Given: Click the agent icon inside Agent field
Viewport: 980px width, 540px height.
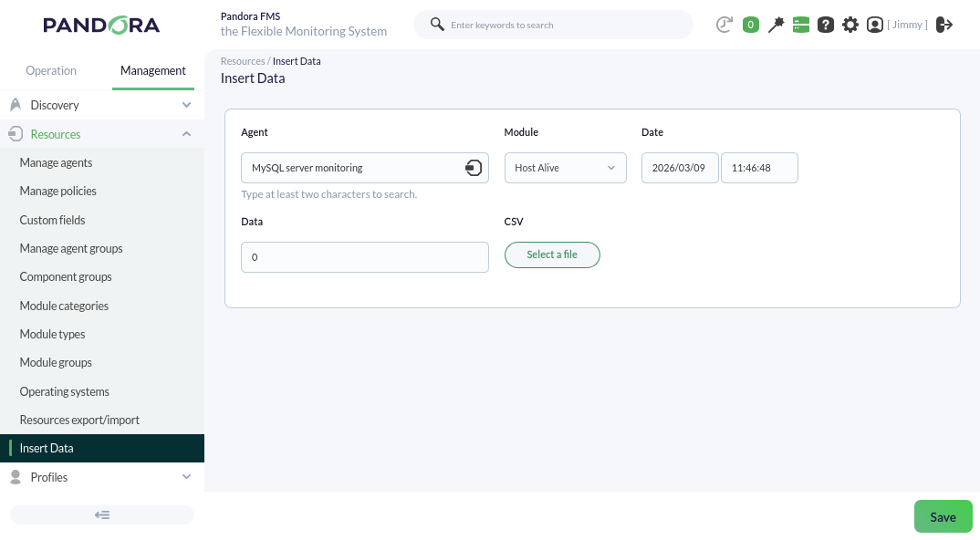Looking at the screenshot, I should click(x=474, y=168).
